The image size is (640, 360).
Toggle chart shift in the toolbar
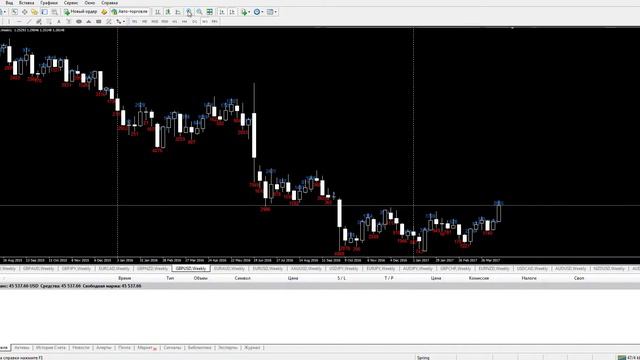point(232,12)
